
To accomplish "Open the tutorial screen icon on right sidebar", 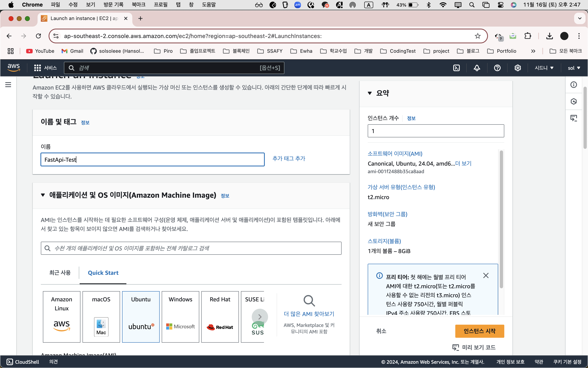I will point(574,118).
